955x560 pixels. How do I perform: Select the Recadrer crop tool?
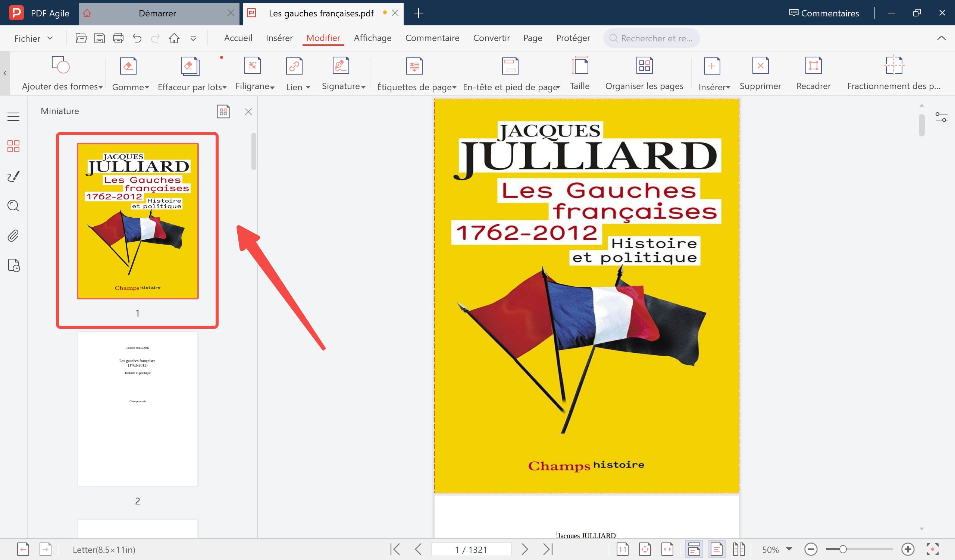tap(813, 74)
